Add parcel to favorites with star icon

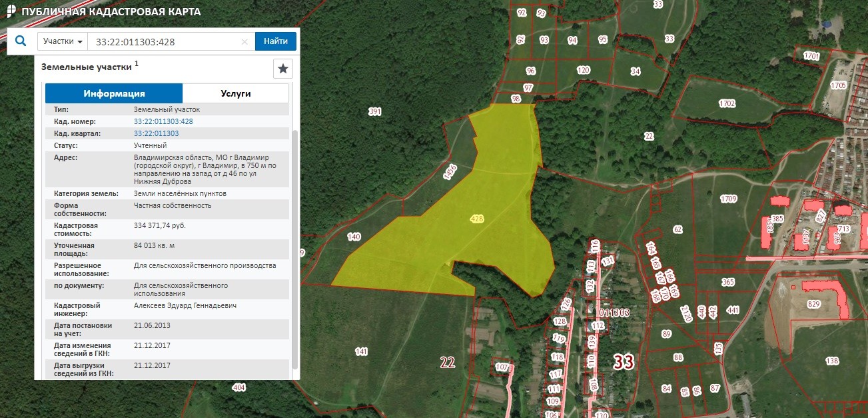tap(283, 69)
